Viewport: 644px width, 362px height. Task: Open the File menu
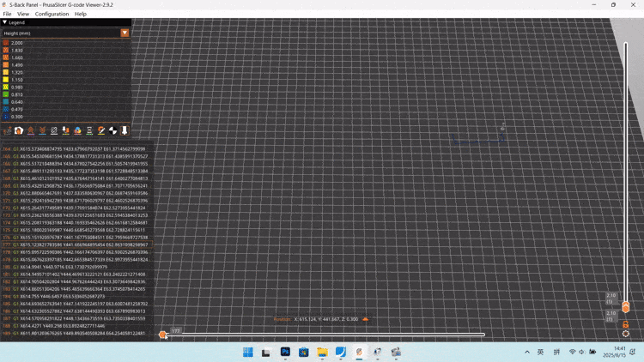pyautogui.click(x=7, y=14)
